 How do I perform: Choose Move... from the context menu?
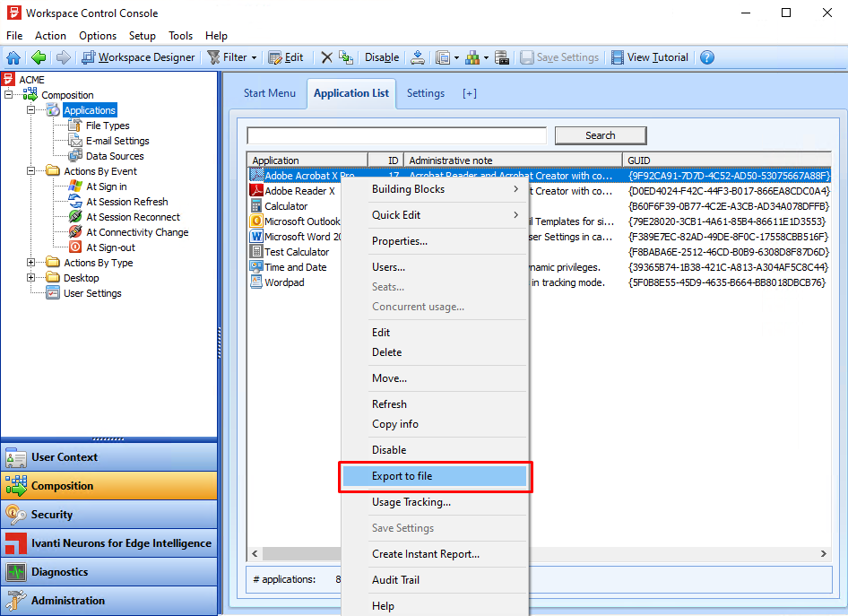pyautogui.click(x=434, y=378)
